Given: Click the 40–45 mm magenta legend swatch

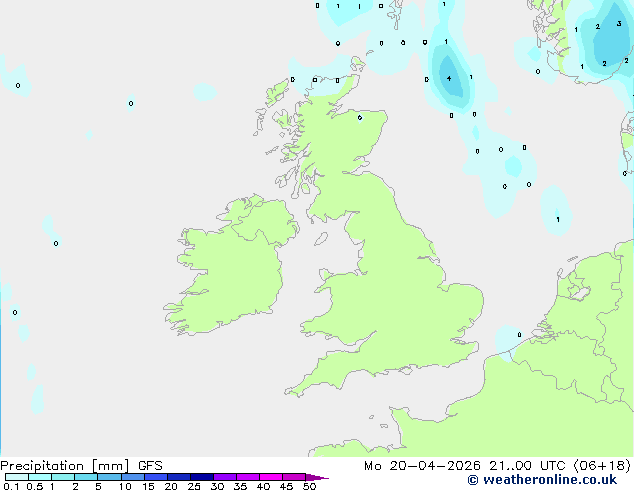Looking at the screenshot, I should 271,477.
